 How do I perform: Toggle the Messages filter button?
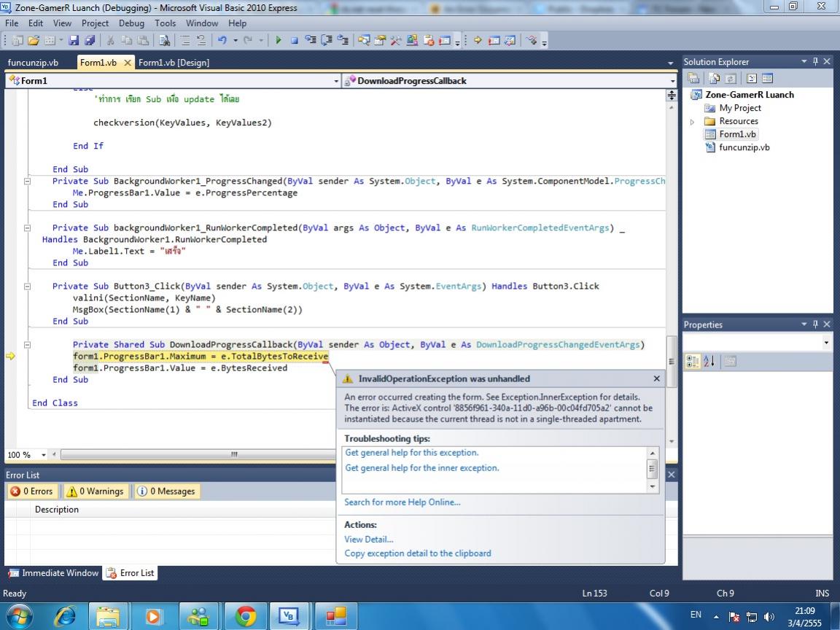166,491
